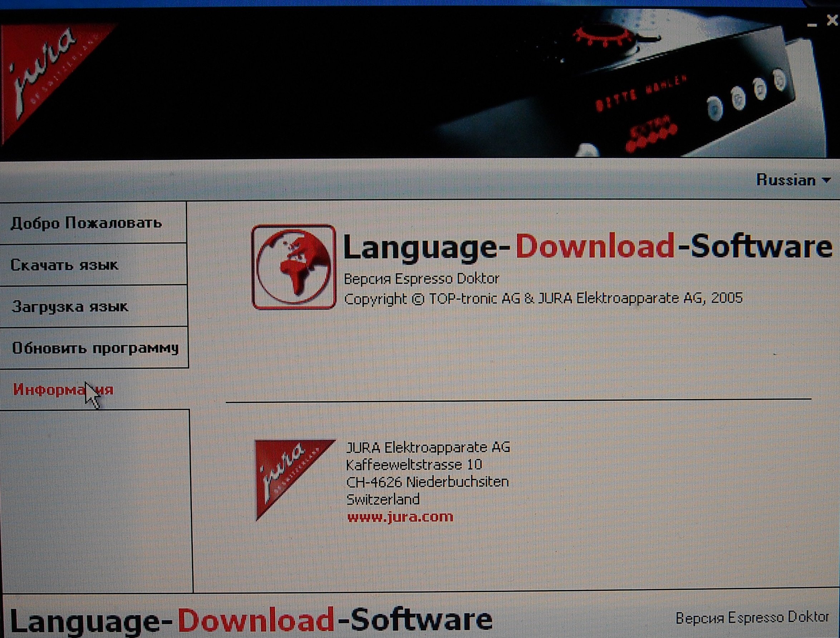Image resolution: width=840 pixels, height=638 pixels.
Task: Select Скачать язык in sidebar
Action: click(93, 265)
